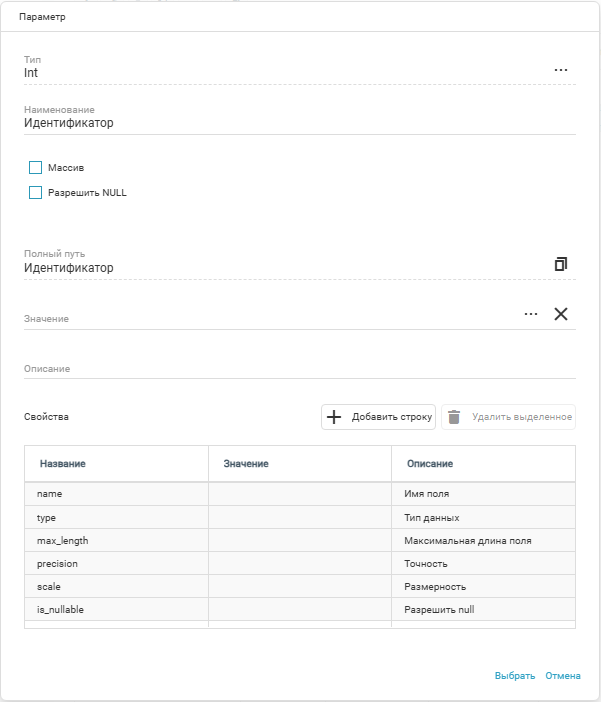
Task: Toggle the Разрешить NULL checkbox
Action: point(36,193)
